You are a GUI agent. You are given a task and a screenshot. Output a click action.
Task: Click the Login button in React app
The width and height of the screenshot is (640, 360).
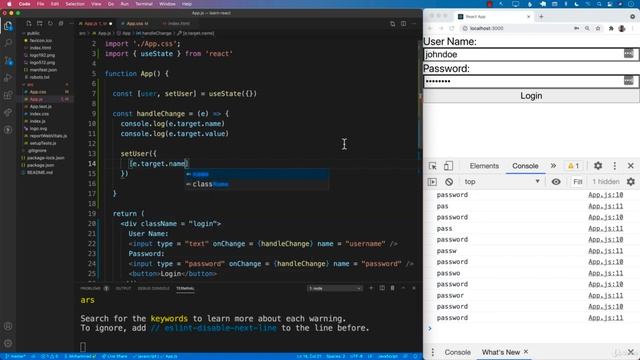531,96
